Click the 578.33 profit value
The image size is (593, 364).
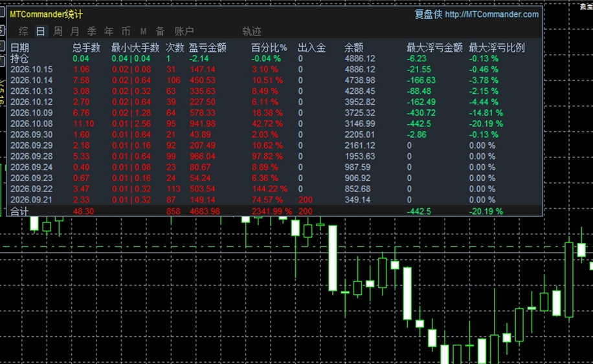coord(203,113)
